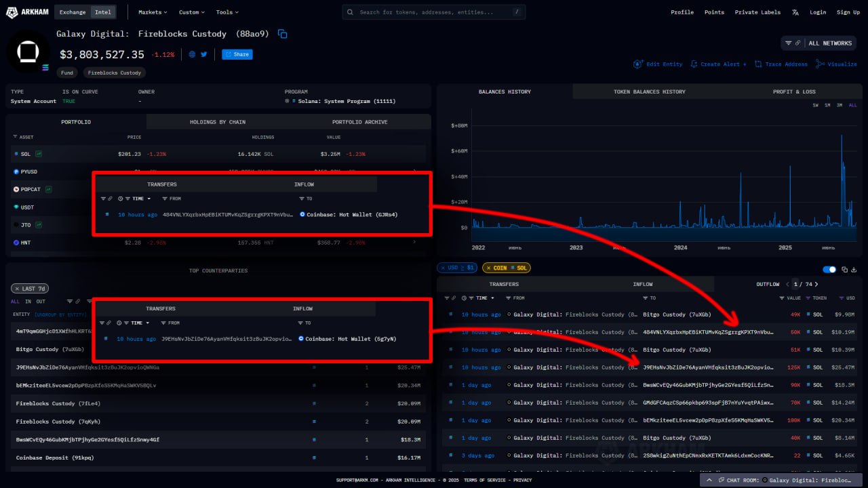868x488 pixels.
Task: Open the Custom dropdown menu
Action: point(193,12)
